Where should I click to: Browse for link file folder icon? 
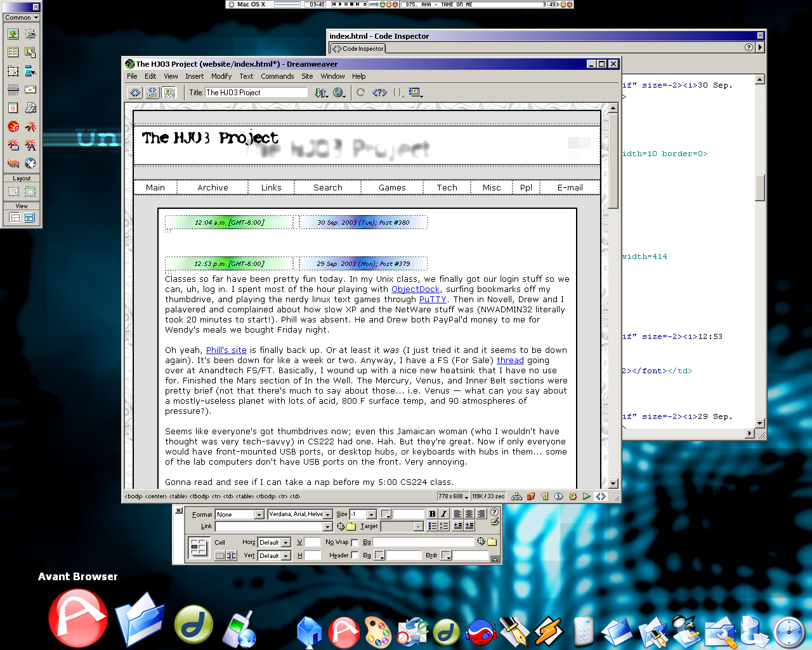351,526
